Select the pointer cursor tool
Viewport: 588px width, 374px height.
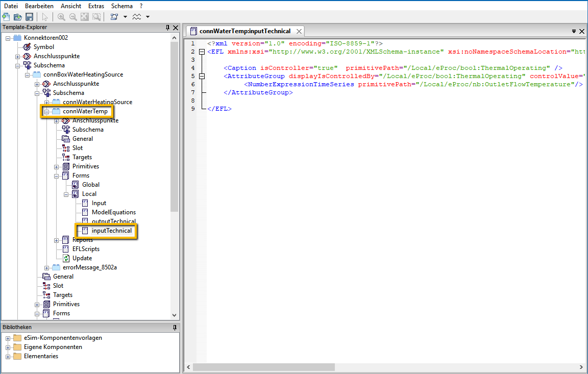tap(45, 17)
